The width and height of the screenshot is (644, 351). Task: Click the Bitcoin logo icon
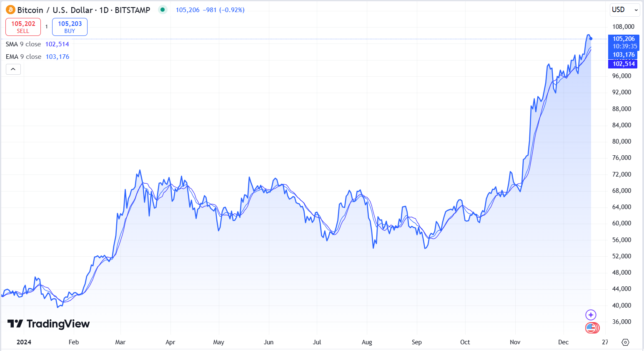click(x=10, y=10)
